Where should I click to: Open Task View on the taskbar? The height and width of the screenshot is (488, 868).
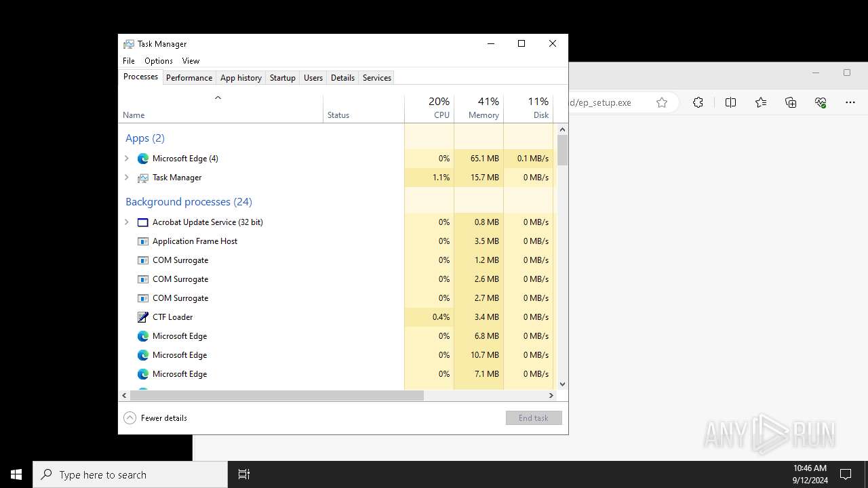[244, 474]
